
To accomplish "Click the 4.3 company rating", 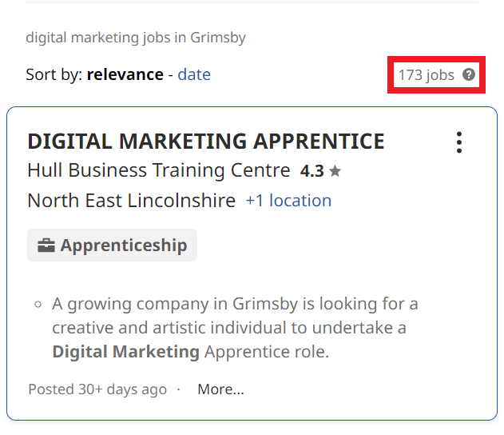I will (x=312, y=171).
